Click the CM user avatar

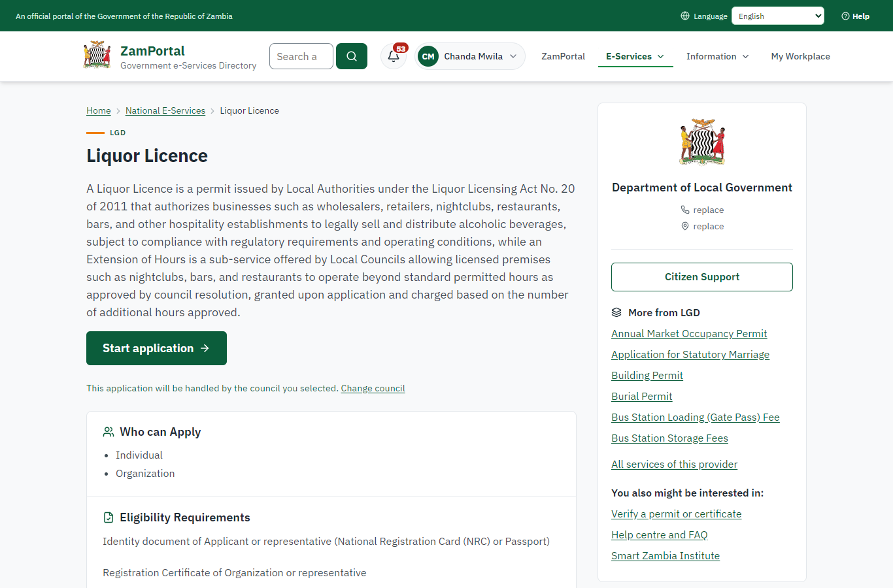pyautogui.click(x=428, y=56)
